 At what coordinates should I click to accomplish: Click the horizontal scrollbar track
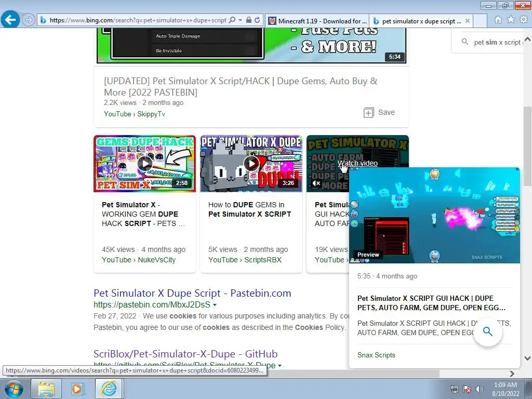click(x=473, y=374)
